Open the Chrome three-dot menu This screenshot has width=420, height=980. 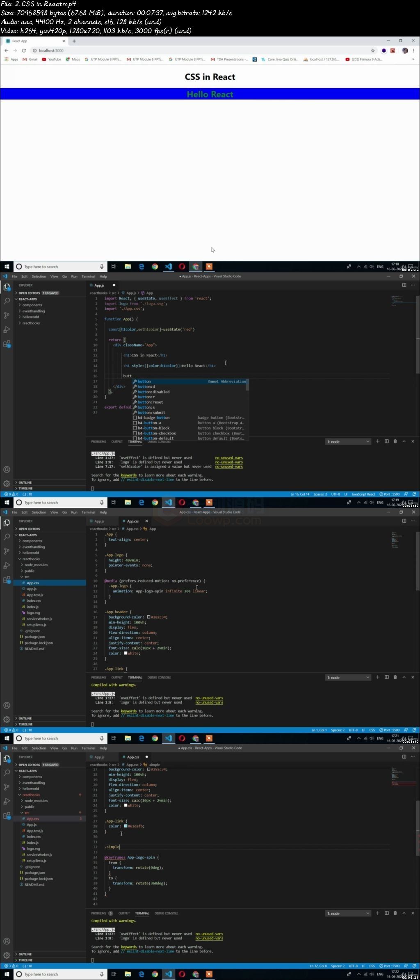point(413,50)
